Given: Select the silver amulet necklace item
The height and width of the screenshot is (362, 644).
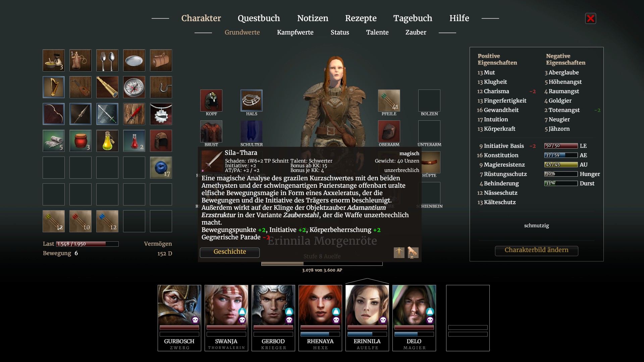Looking at the screenshot, I should [161, 114].
